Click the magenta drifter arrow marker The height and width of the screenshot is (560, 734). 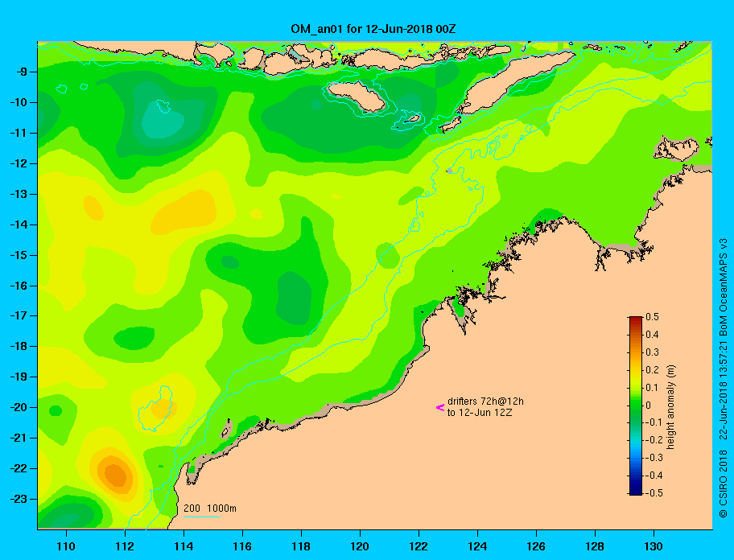(440, 407)
